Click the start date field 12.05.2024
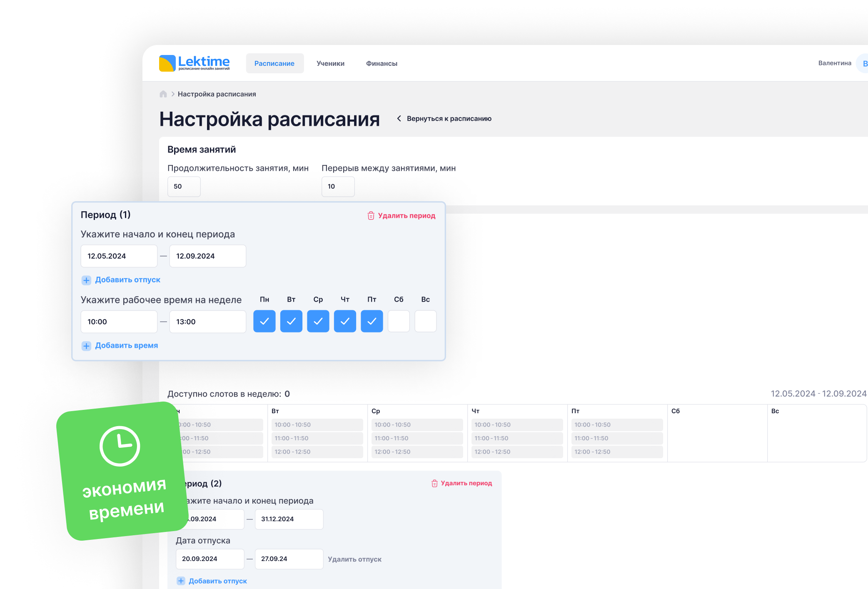 (x=119, y=256)
